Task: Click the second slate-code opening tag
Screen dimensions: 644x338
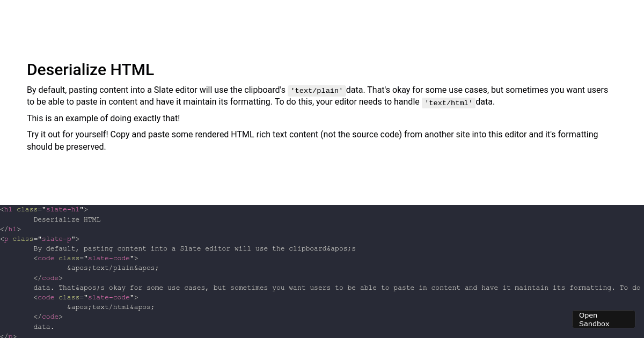Action: (86, 297)
